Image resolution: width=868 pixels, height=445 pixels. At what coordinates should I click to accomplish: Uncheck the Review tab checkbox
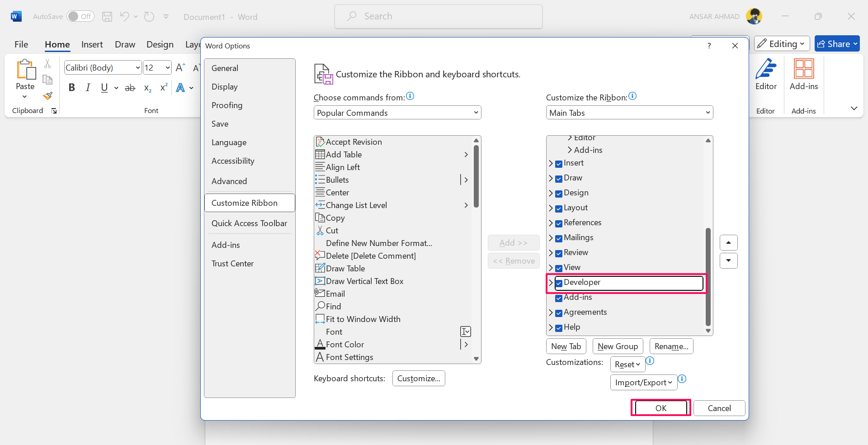click(x=559, y=253)
